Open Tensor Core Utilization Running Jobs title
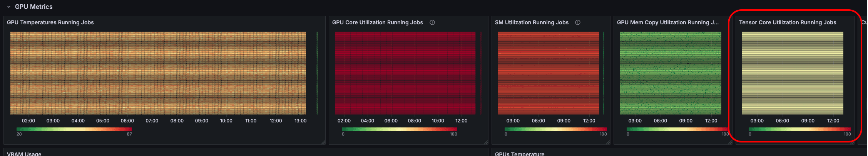 tap(788, 22)
